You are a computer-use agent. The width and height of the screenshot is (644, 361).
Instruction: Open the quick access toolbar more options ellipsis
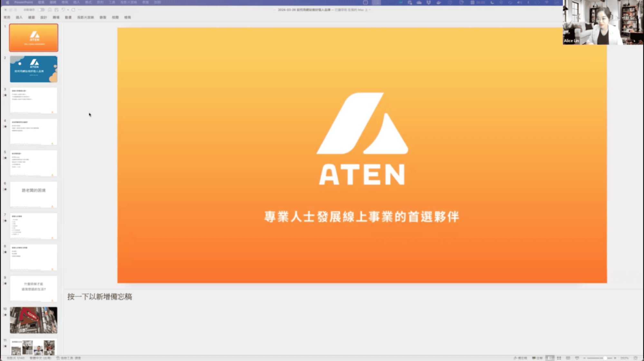[x=80, y=10]
